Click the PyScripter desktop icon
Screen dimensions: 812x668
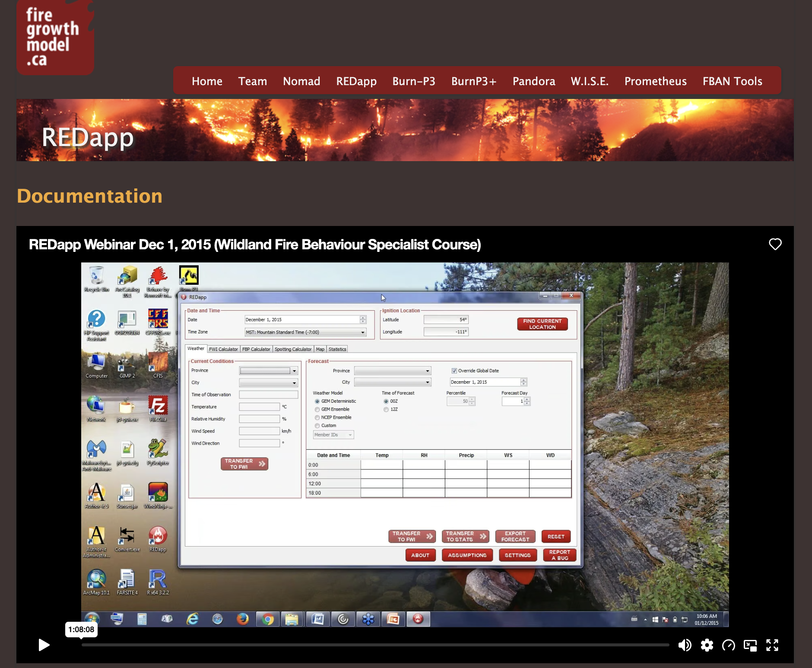[158, 452]
